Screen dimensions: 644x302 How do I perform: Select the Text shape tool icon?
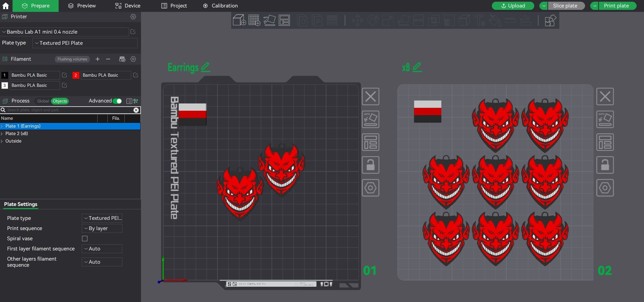(480, 20)
